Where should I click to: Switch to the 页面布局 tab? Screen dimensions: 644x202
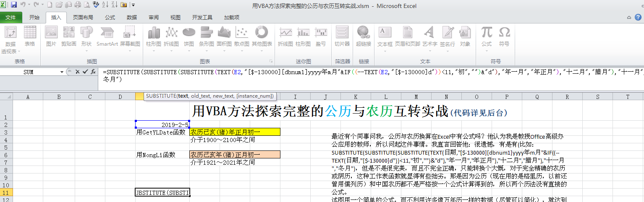(83, 17)
